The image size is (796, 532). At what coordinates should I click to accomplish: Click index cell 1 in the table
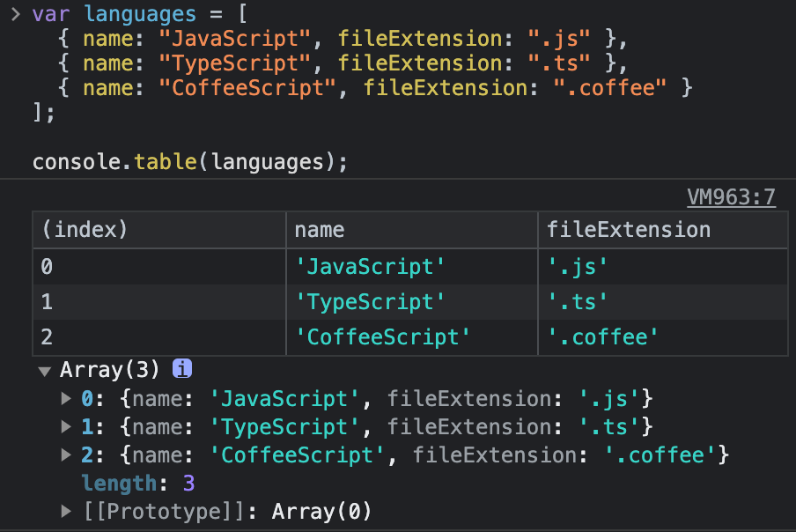point(159,302)
